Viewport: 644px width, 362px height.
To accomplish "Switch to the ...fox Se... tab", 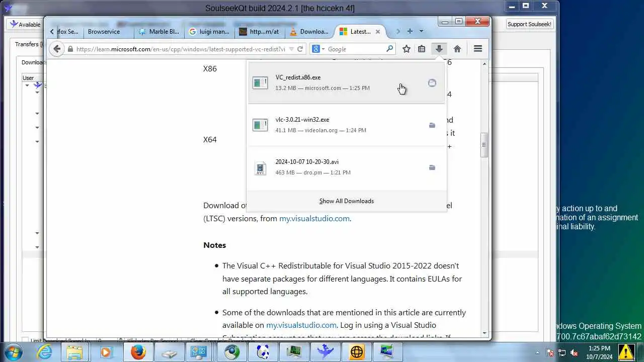I will click(68, 32).
